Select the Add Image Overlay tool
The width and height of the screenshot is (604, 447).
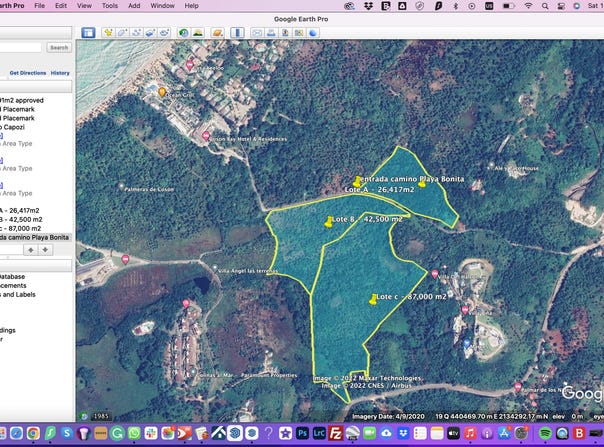[150, 33]
